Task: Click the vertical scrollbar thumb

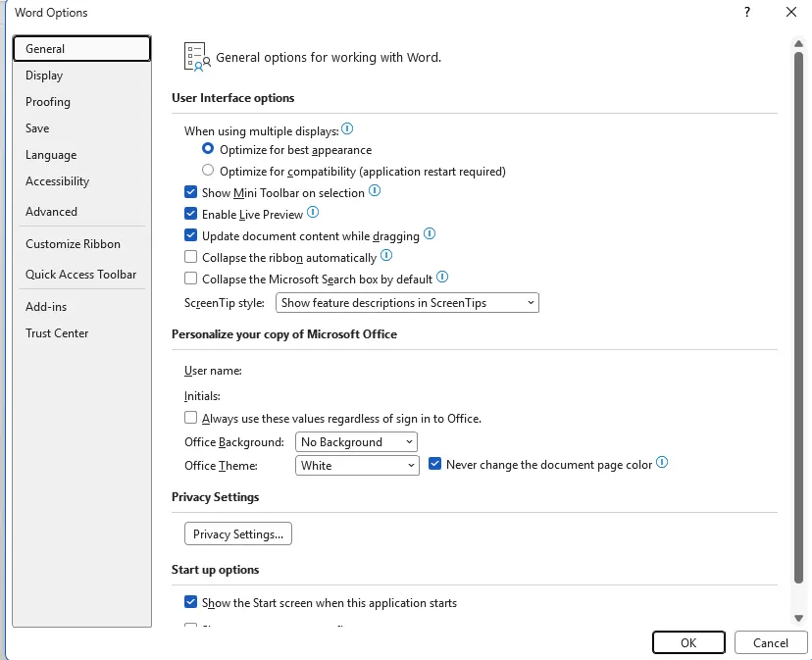Action: (798, 318)
